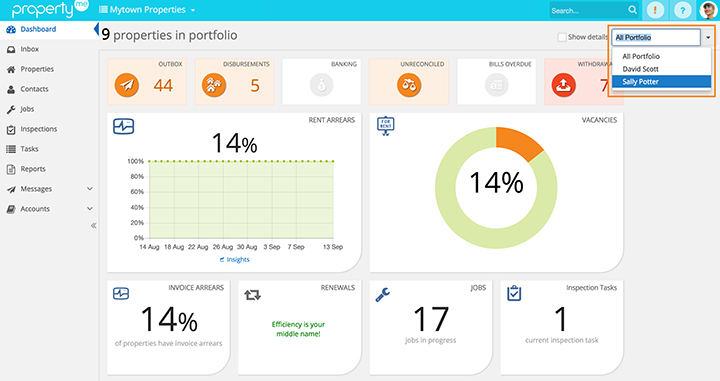This screenshot has width=720, height=381.
Task: Click the Contacts person icon
Action: pos(11,90)
